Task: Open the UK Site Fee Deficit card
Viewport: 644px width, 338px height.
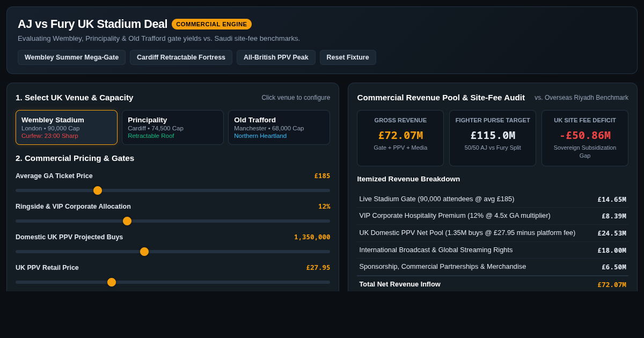Action: click(x=585, y=138)
